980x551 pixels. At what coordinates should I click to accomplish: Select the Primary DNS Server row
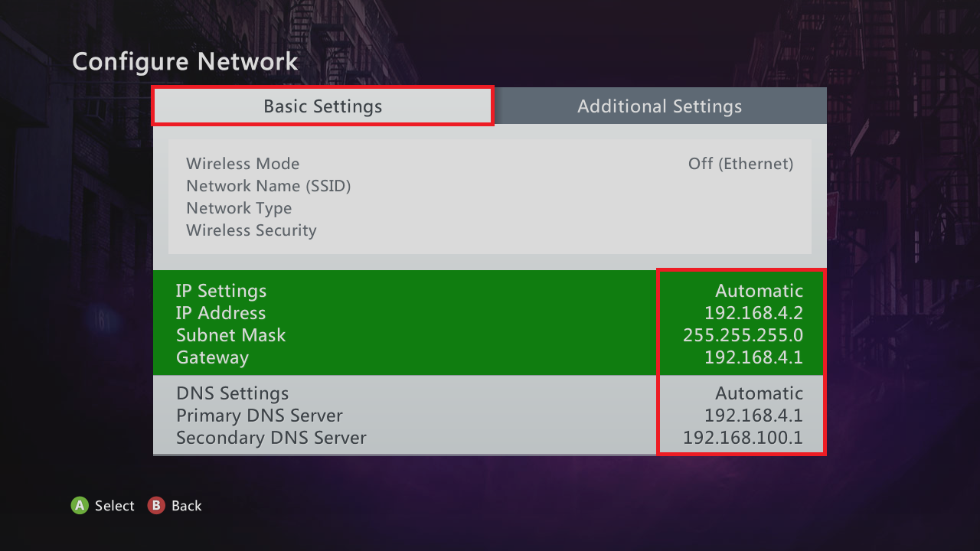click(259, 415)
